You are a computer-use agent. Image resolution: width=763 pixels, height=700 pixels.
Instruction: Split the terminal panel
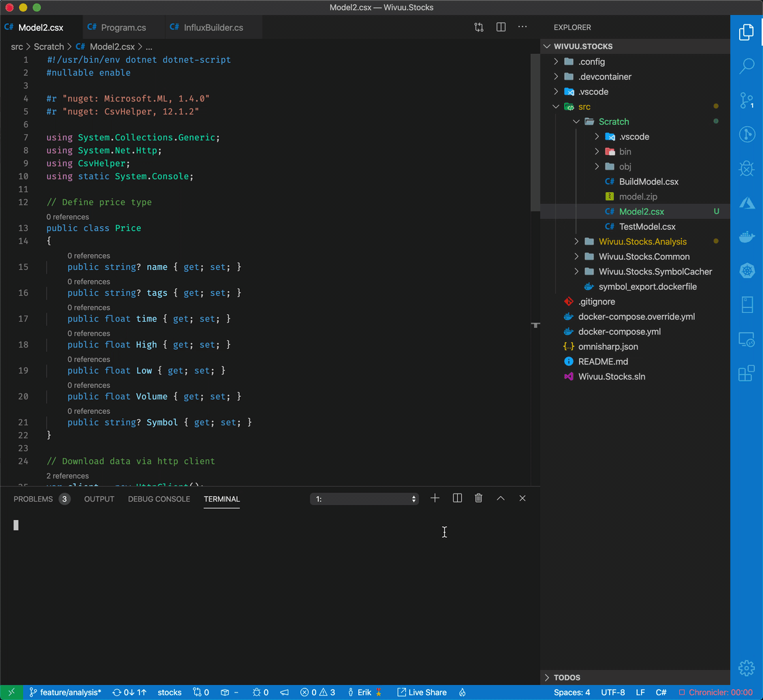pos(457,498)
